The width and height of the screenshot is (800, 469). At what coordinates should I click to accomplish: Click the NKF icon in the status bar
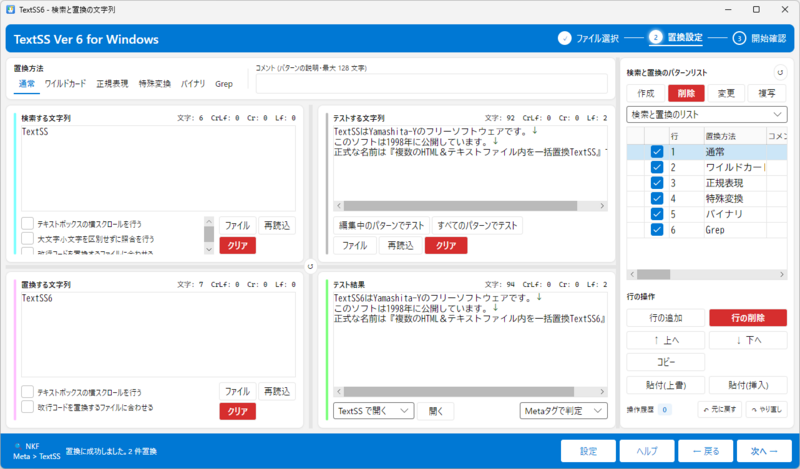tap(18, 446)
